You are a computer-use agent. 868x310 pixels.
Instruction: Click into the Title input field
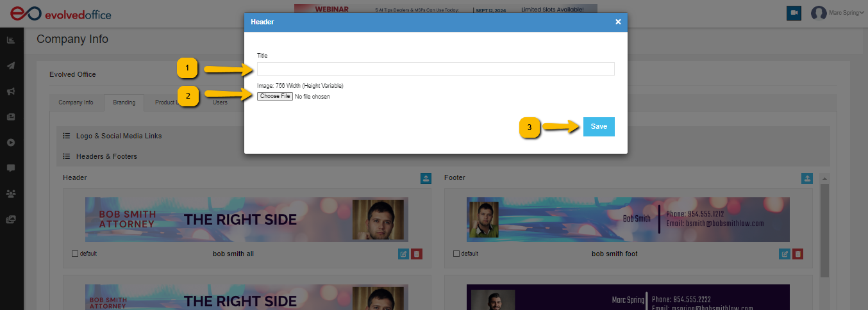[436, 69]
